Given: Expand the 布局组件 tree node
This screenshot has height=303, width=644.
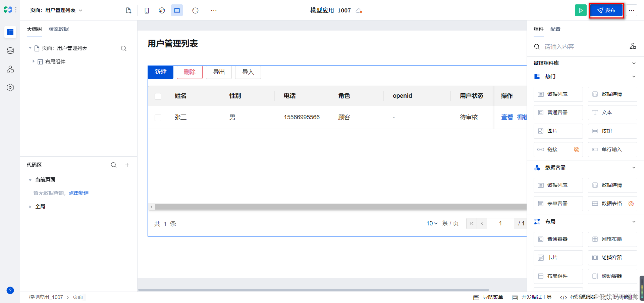Looking at the screenshot, I should (x=34, y=61).
